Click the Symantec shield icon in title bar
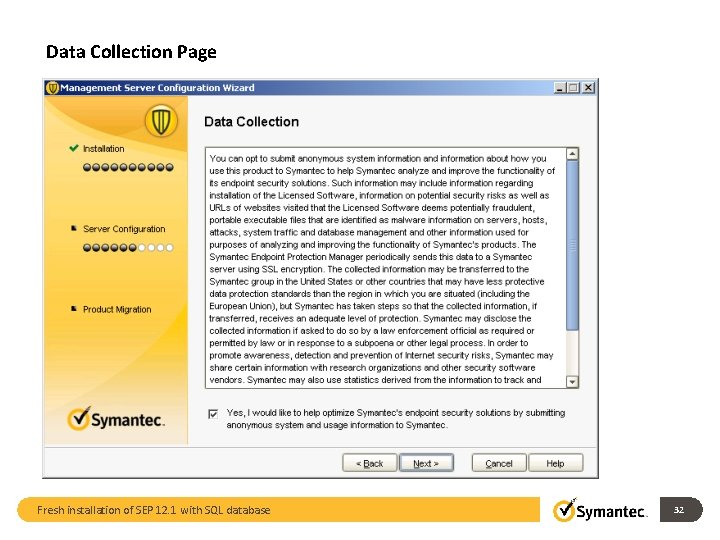720x540 pixels. [x=52, y=88]
